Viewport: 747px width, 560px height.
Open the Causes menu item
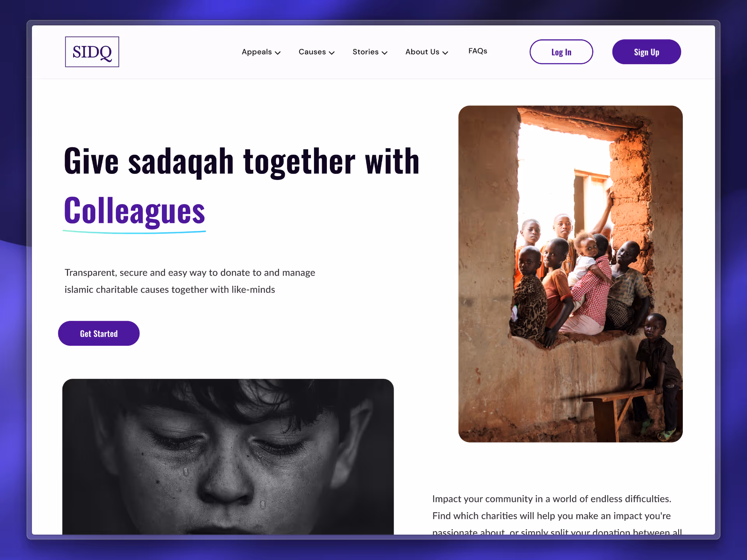(312, 52)
